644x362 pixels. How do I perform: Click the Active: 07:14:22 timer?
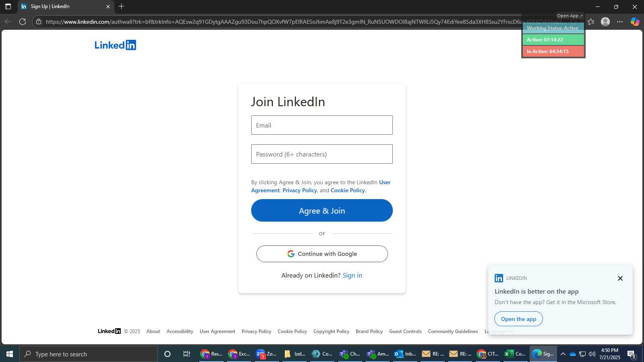pos(553,39)
